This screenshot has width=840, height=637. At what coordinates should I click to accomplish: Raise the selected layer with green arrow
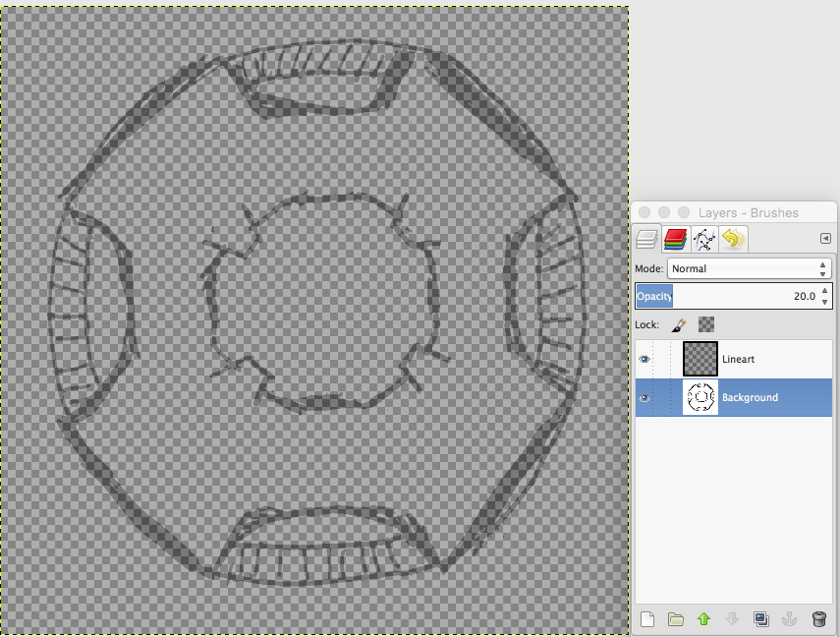[703, 619]
